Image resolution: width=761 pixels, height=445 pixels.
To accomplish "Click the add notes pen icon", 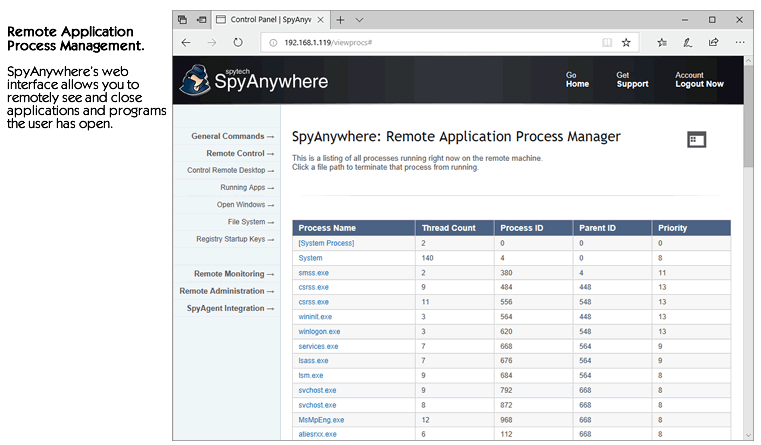I will pyautogui.click(x=688, y=43).
